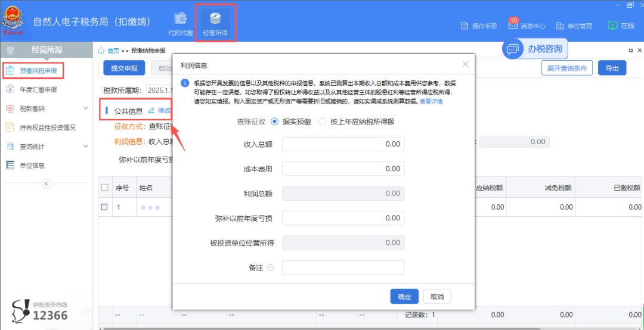Open 办税咨询 chat bubble
The image size is (644, 330).
pyautogui.click(x=513, y=49)
